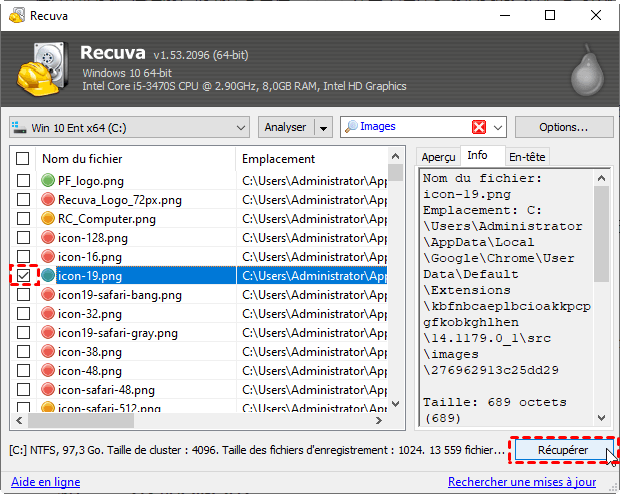This screenshot has width=620, height=494.
Task: Select the icon-19.png file row
Action: click(198, 276)
